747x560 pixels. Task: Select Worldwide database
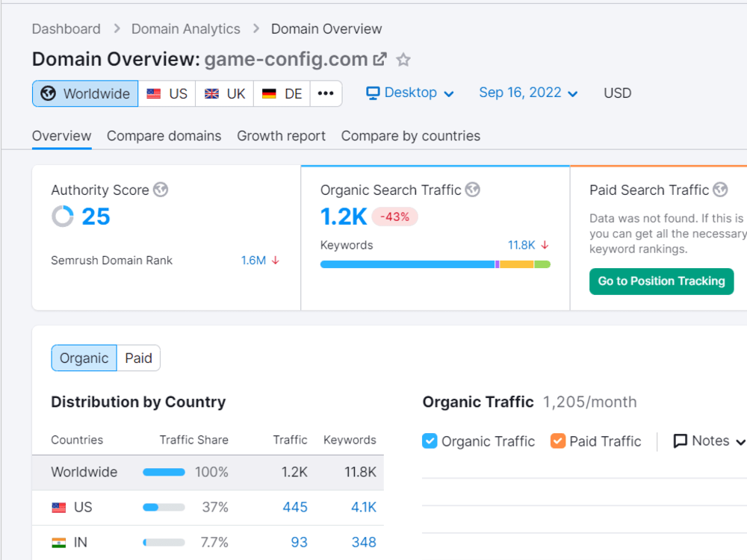click(85, 93)
